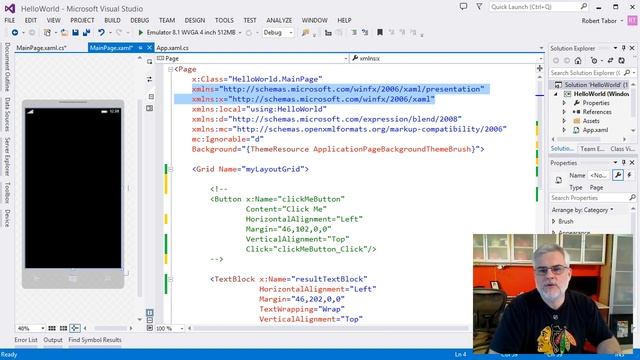Viewport: 640px width, 360px height.
Task: Open the Toolbox side tab
Action: pos(7,192)
